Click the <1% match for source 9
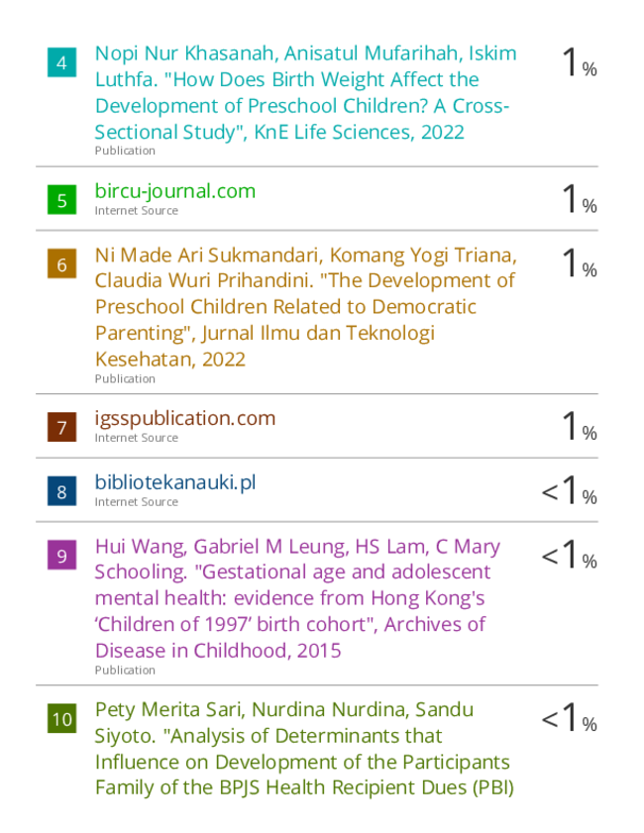 (x=569, y=555)
